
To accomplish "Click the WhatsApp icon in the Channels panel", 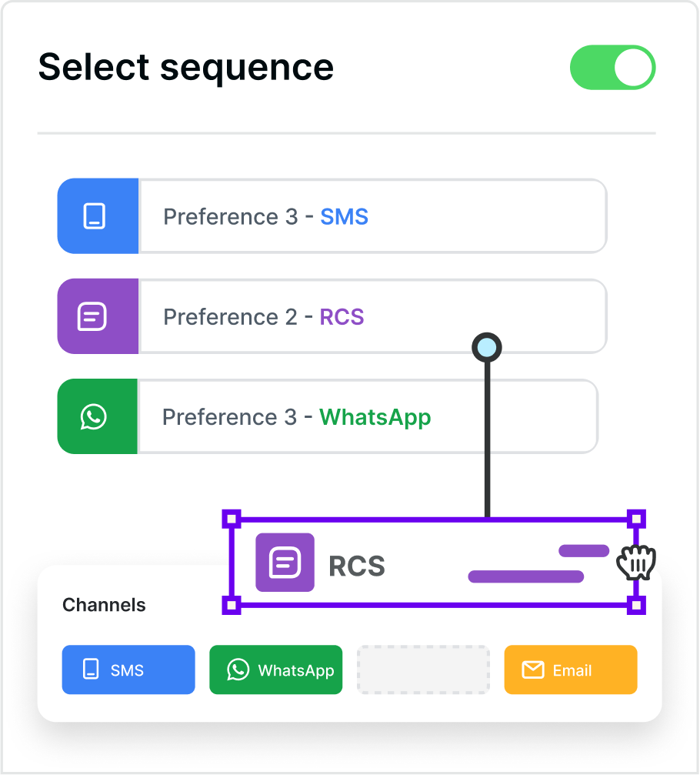I will coord(237,670).
